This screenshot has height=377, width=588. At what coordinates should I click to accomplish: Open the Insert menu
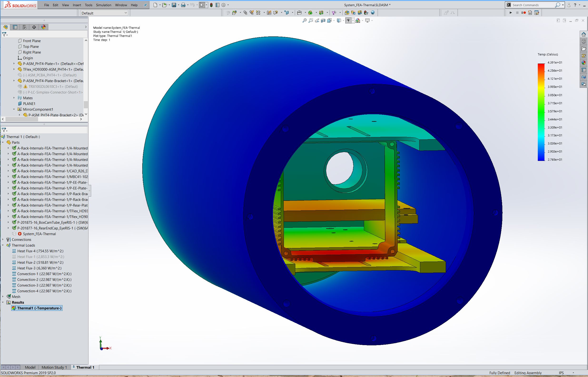(x=77, y=5)
